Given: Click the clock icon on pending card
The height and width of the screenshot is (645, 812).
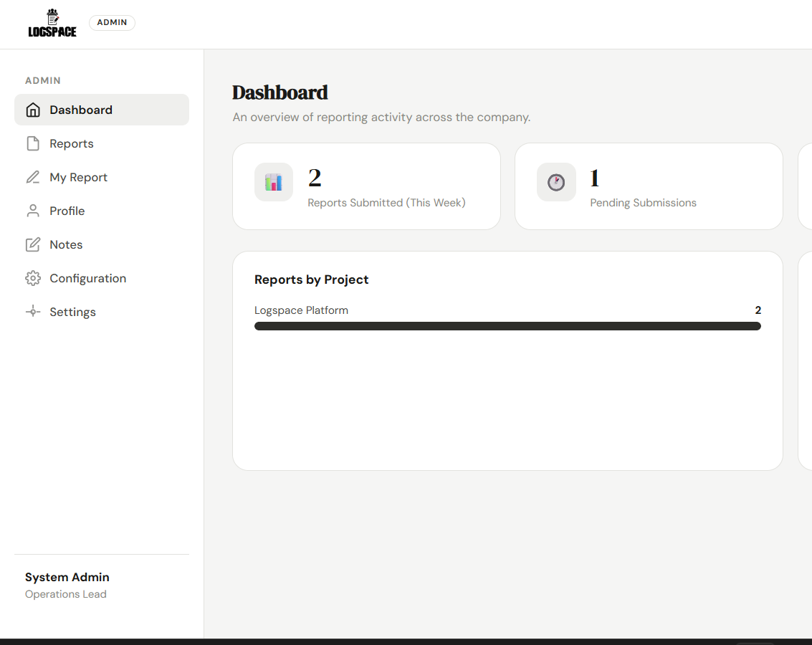Looking at the screenshot, I should (556, 182).
